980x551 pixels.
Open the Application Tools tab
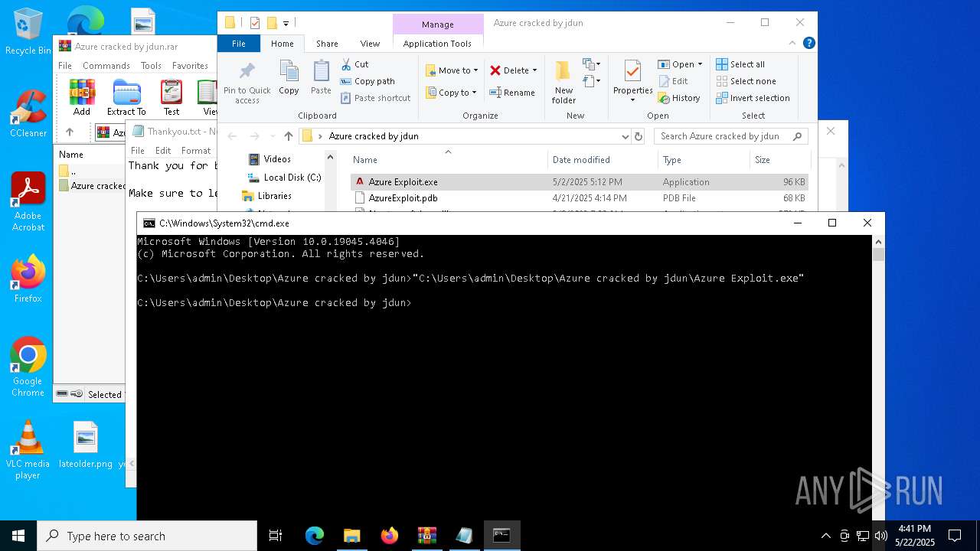[437, 44]
